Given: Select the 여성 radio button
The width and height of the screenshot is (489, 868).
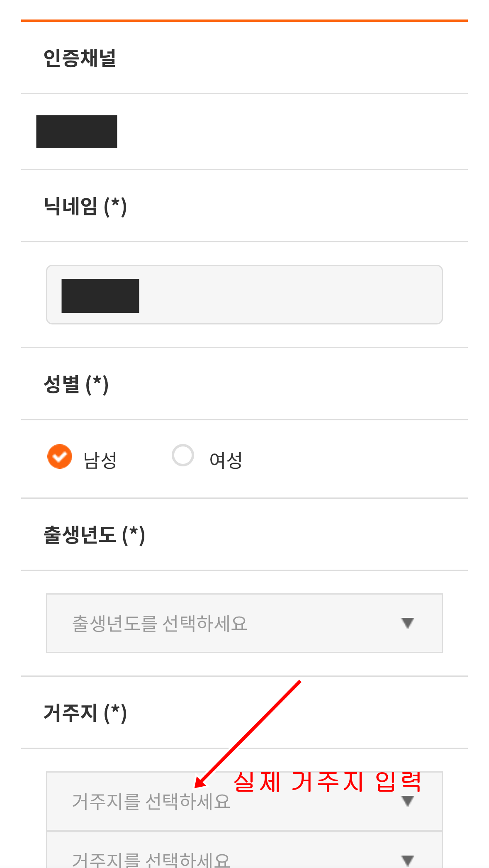Looking at the screenshot, I should coord(182,455).
